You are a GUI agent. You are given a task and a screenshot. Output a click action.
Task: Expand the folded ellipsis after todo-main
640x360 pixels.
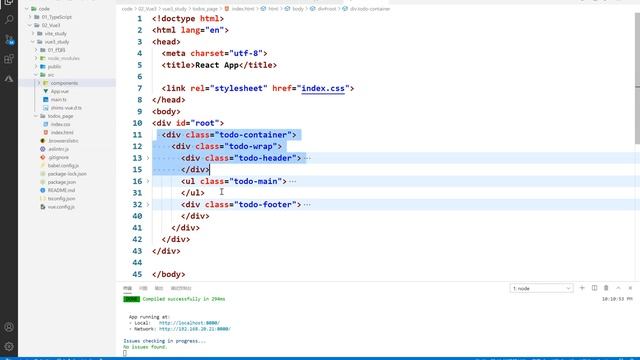coord(293,182)
